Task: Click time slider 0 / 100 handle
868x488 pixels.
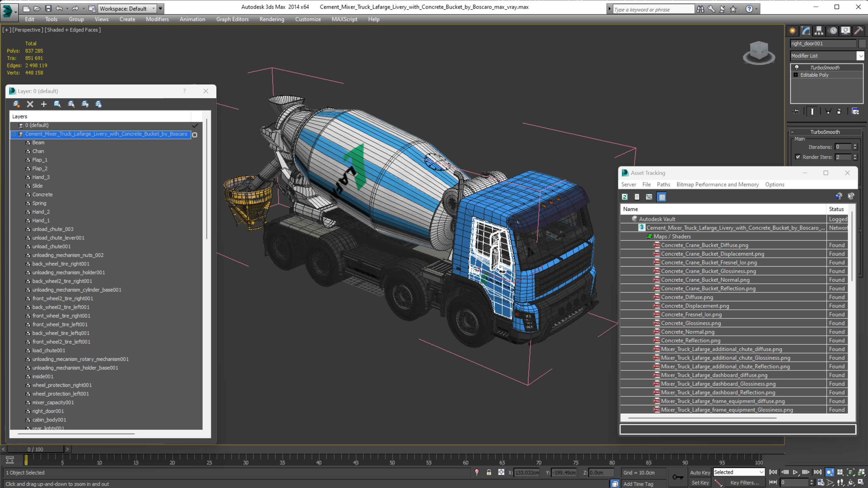Action: [35, 449]
